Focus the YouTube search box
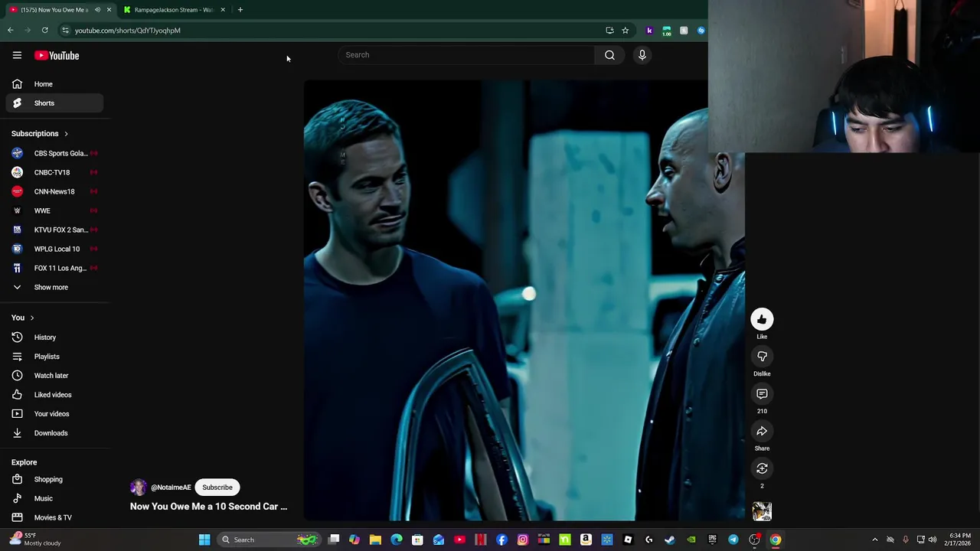Image resolution: width=980 pixels, height=551 pixels. (x=467, y=55)
